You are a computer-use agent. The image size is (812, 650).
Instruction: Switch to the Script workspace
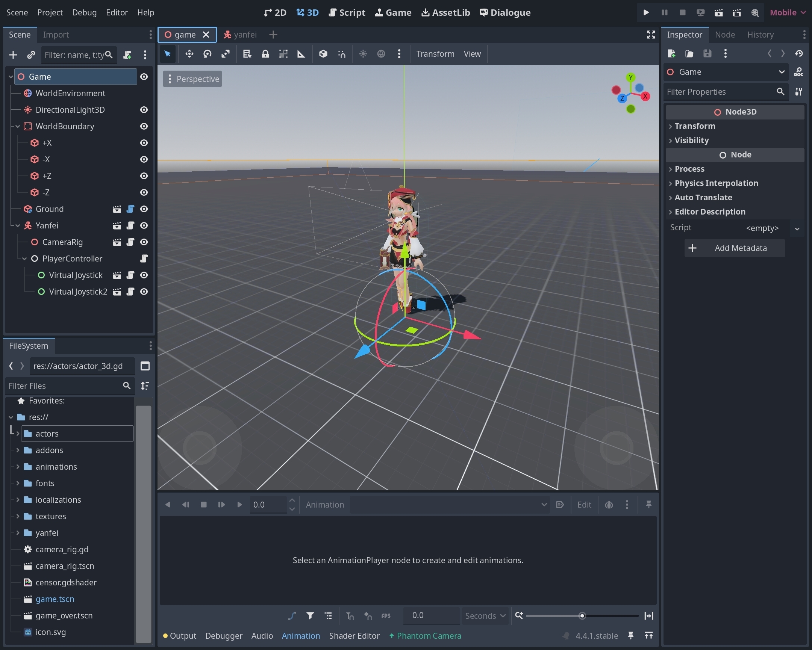tap(347, 12)
